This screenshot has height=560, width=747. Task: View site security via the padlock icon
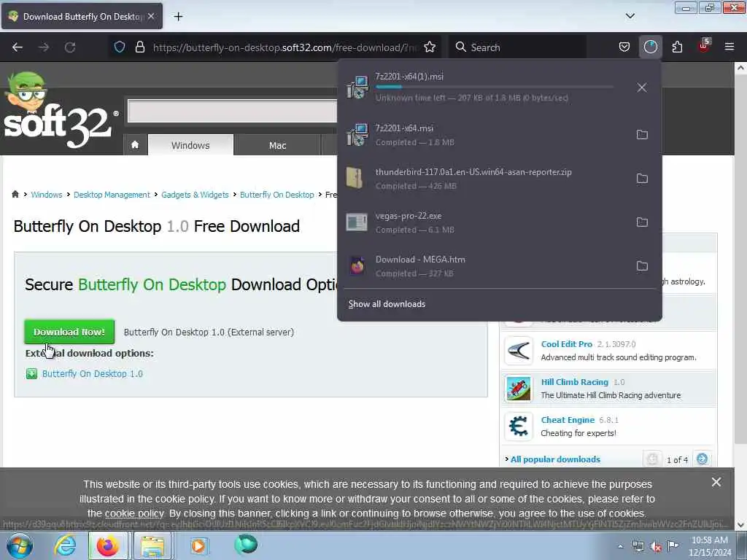pyautogui.click(x=139, y=47)
